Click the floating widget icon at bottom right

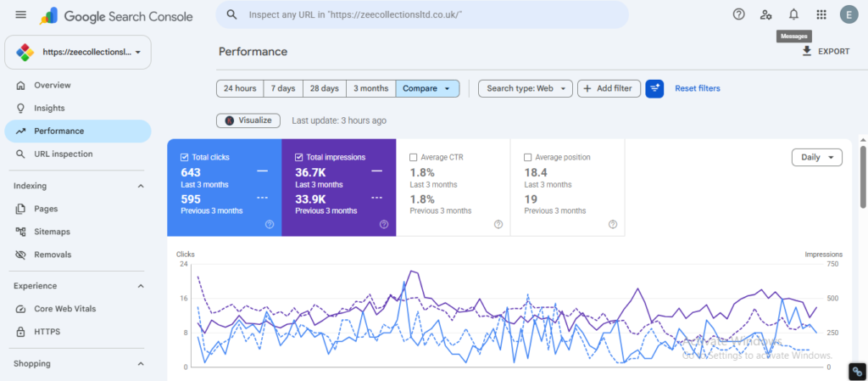pos(857,371)
